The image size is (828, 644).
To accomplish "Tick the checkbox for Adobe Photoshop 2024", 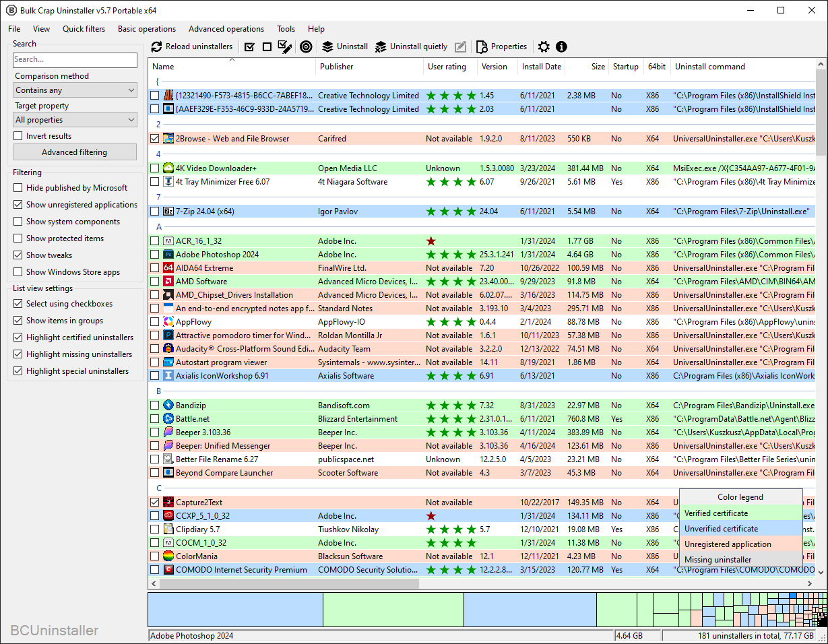I will 155,255.
